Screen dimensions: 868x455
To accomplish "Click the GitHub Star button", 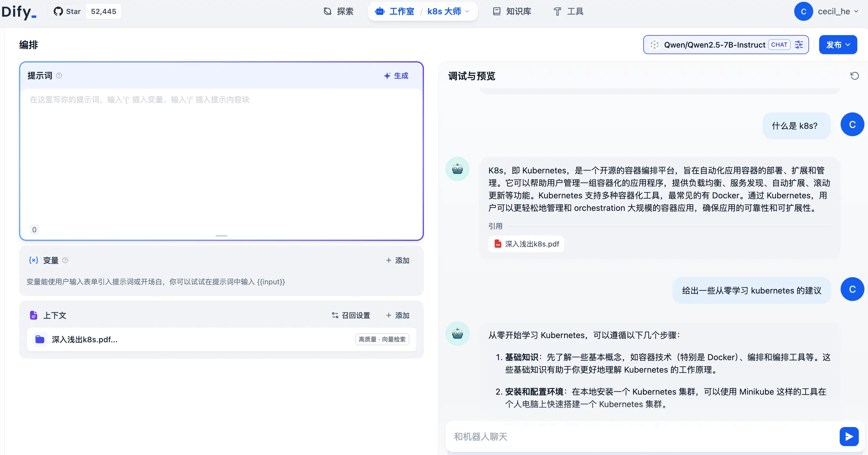I will click(67, 11).
